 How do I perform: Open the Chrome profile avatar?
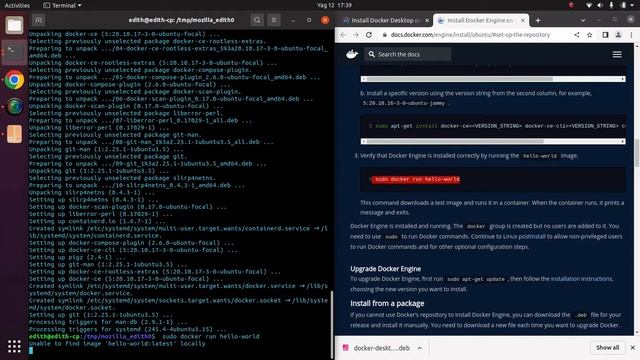[x=618, y=35]
